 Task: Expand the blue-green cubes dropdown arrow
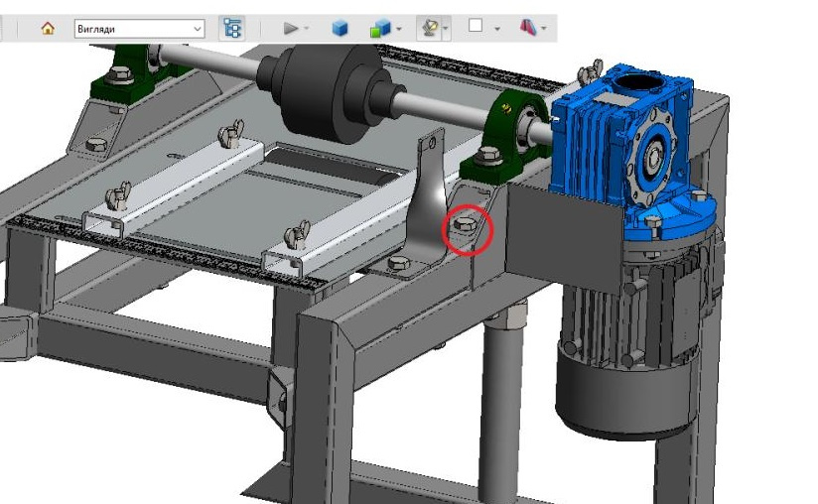399,29
